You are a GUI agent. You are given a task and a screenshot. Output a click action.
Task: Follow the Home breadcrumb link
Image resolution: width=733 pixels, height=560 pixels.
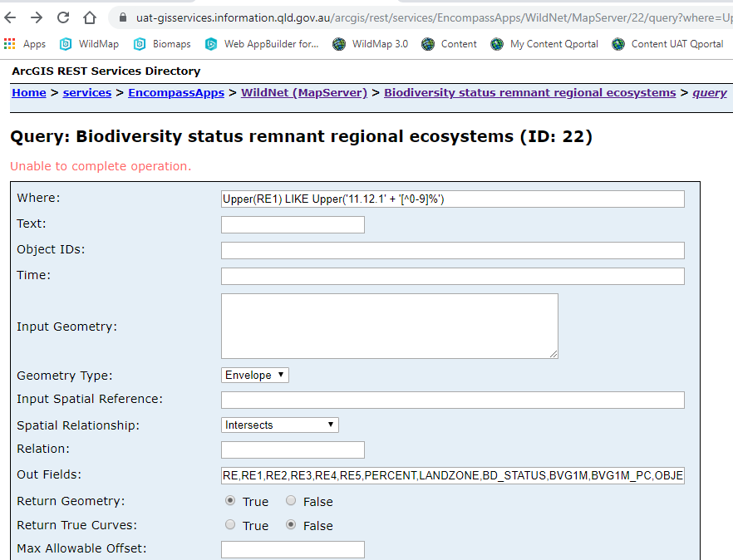29,92
